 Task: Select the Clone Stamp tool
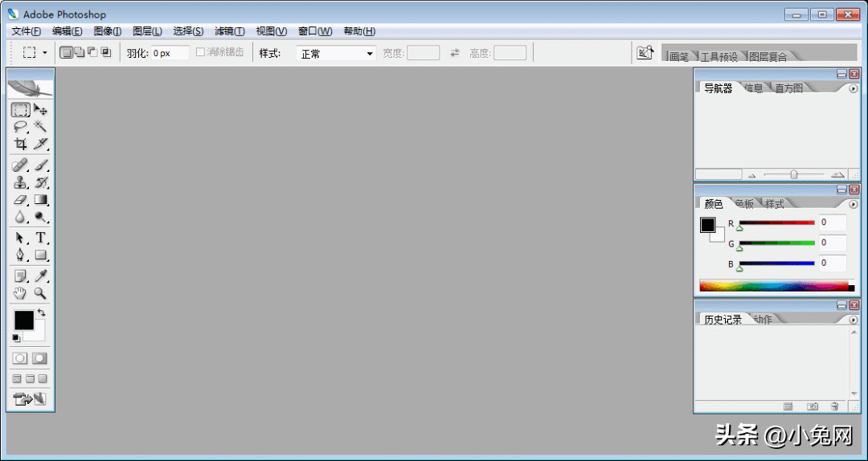[x=20, y=182]
